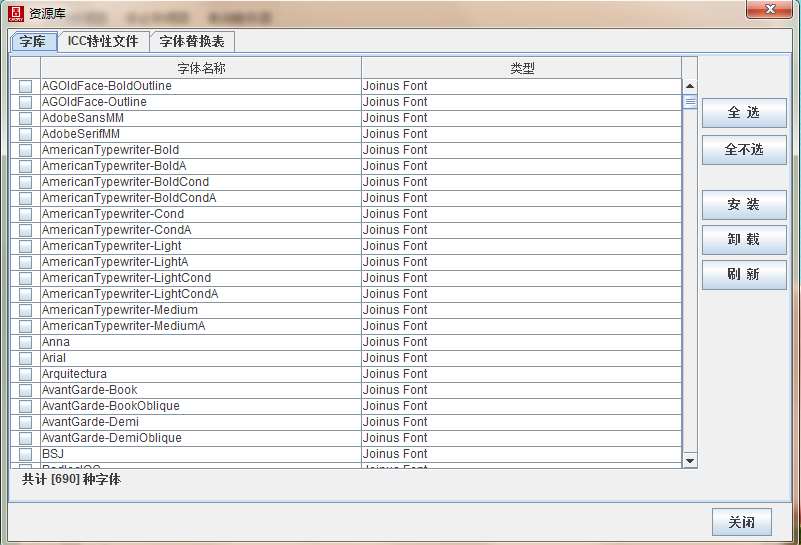The width and height of the screenshot is (801, 545).
Task: Select the AvantGarde-Book font name
Action: (89, 390)
